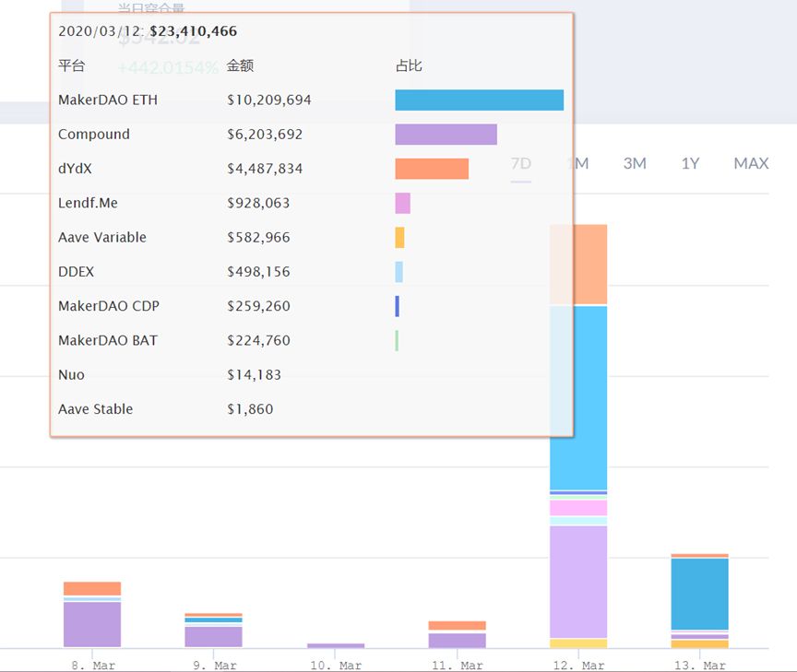The image size is (797, 672).
Task: Select the 8. Mar chart bar
Action: 92,615
